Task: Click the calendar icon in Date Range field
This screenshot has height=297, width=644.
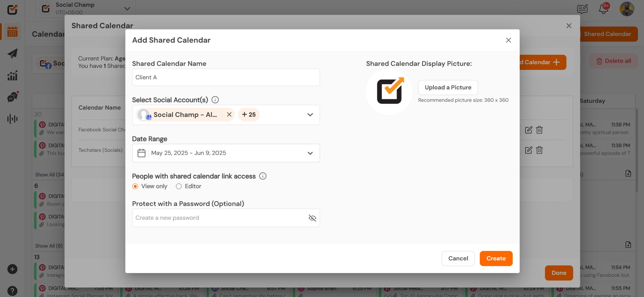Action: (x=141, y=153)
